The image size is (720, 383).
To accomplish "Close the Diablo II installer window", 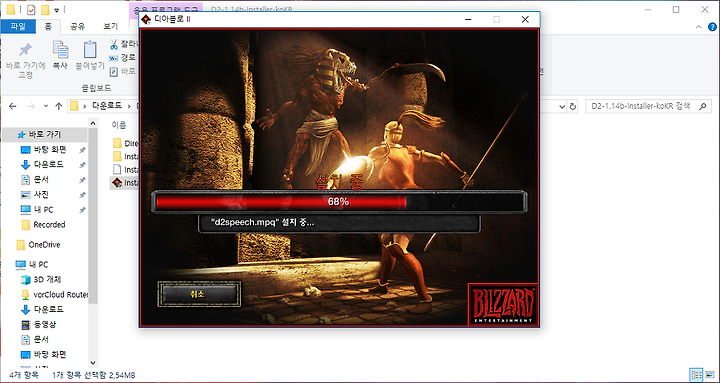I will [525, 19].
